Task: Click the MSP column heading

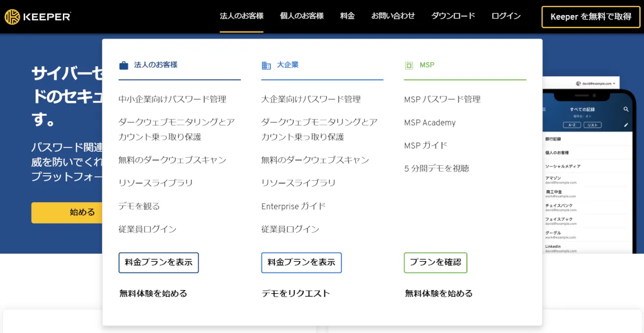Action: (427, 65)
